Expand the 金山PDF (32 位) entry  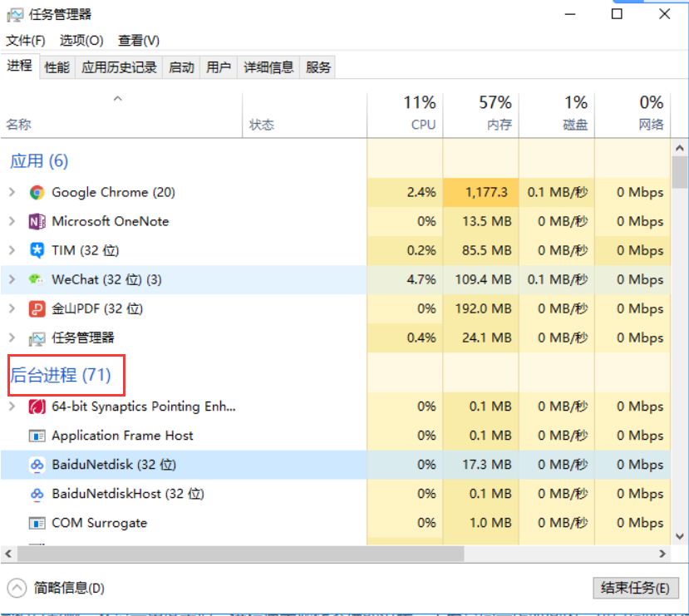click(12, 308)
